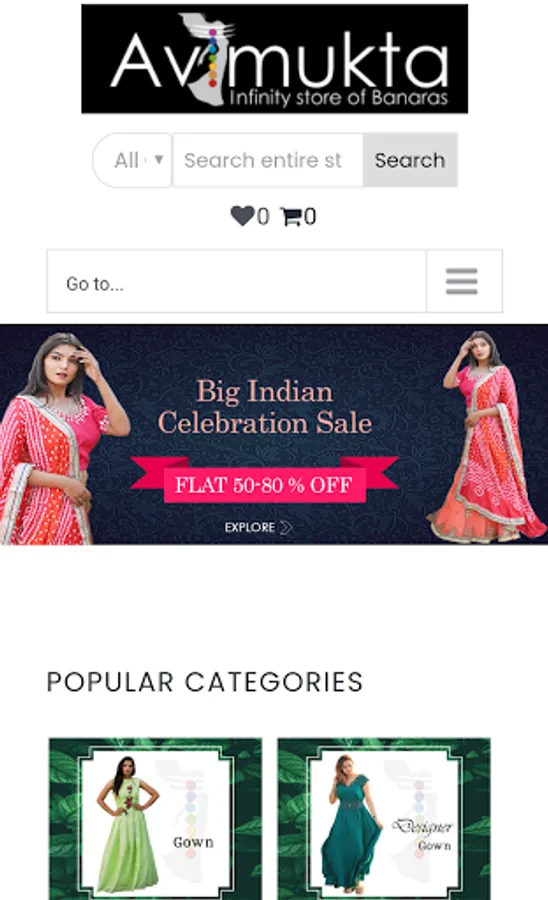Screen dimensions: 548x900
Task: Open the Go to... navigation dropdown
Action: (x=236, y=281)
